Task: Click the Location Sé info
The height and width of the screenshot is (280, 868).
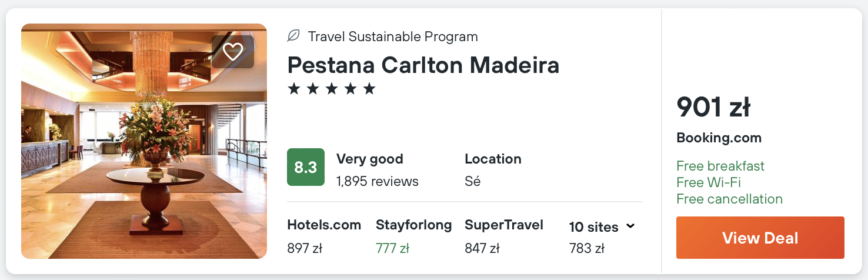Action: coord(493,169)
